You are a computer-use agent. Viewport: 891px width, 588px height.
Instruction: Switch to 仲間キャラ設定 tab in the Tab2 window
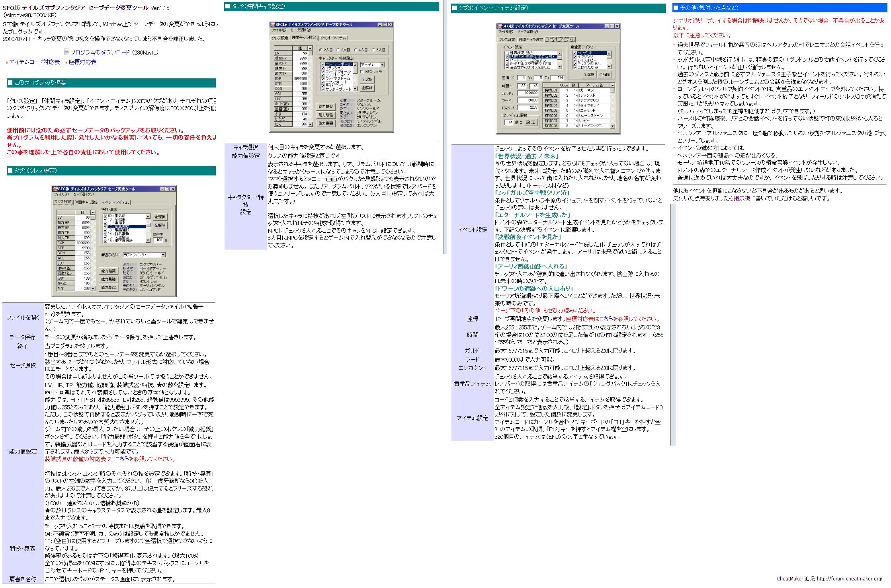pyautogui.click(x=304, y=38)
